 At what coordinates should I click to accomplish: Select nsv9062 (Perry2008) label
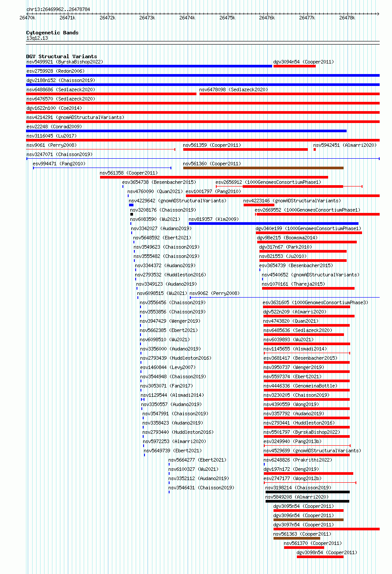point(214,293)
